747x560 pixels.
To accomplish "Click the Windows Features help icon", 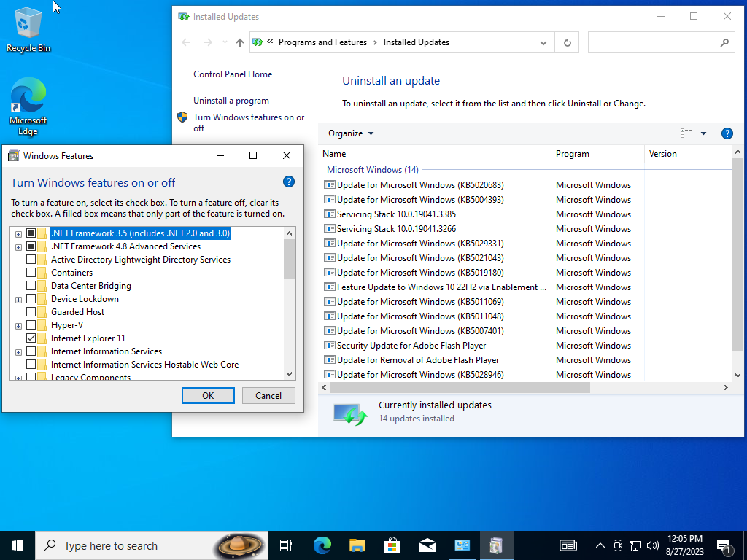I will [x=289, y=182].
